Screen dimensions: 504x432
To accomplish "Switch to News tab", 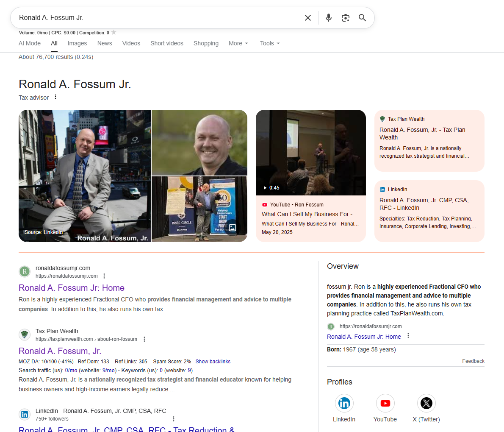I will (x=105, y=43).
